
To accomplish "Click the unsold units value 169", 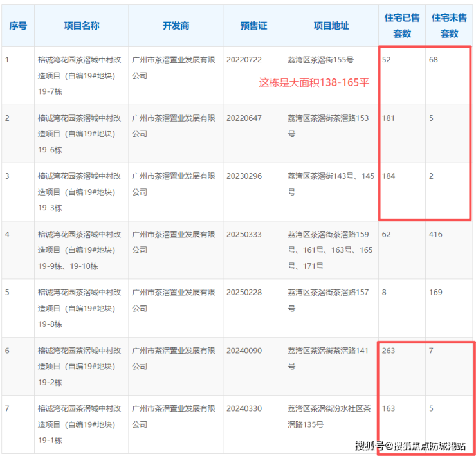I will (x=435, y=293).
